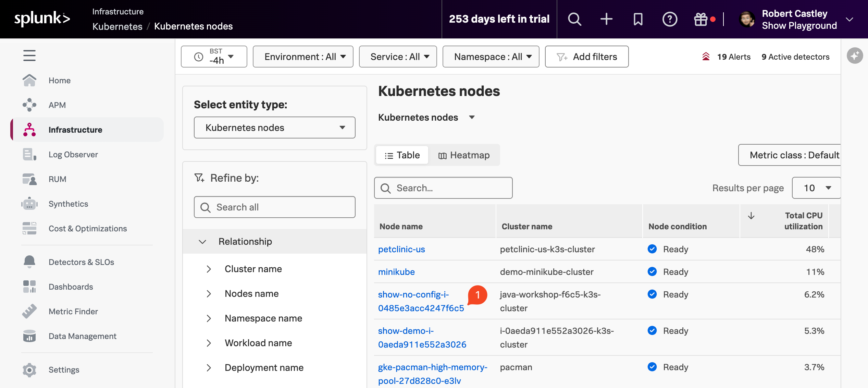Expand the Workload name filter
Screen dimensions: 868x388
point(209,343)
